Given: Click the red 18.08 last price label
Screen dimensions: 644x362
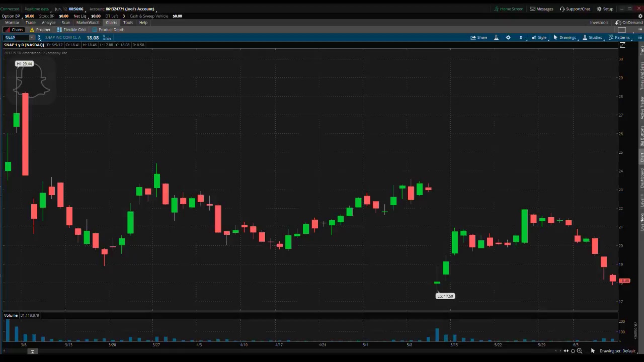Looking at the screenshot, I should [x=624, y=281].
